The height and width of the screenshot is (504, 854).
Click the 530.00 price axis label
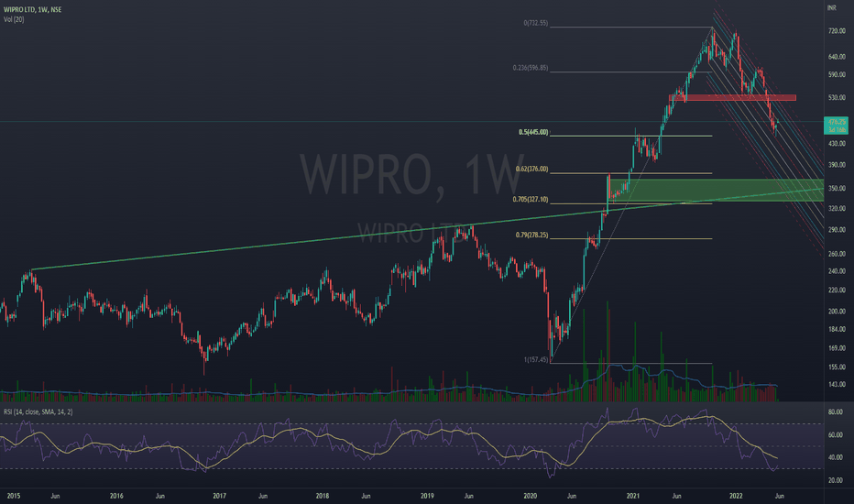pyautogui.click(x=837, y=98)
